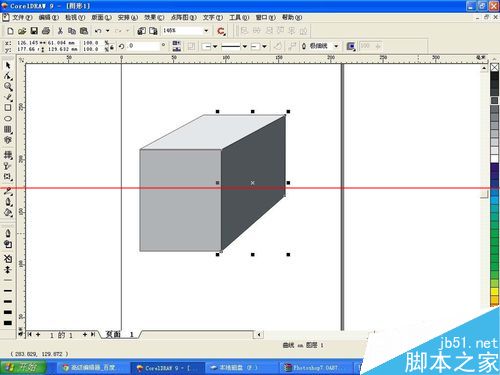
Task: Open the 文件(F) menu
Action: (x=22, y=17)
